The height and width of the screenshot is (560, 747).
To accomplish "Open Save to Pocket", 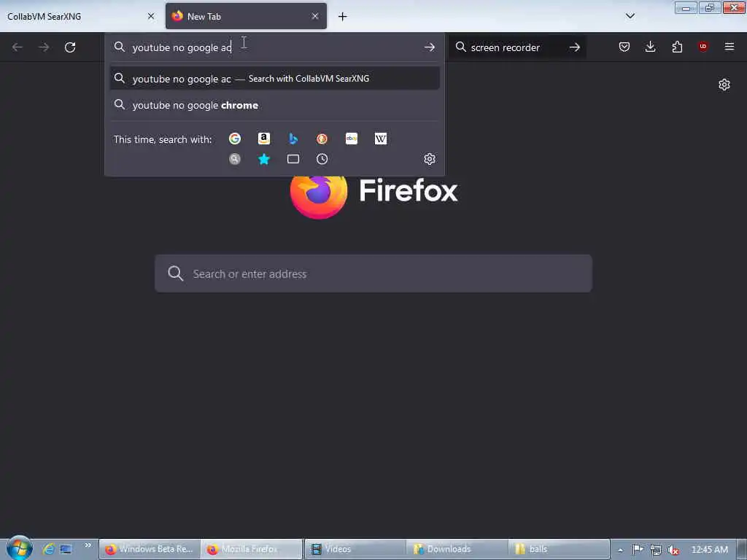I will 624,47.
